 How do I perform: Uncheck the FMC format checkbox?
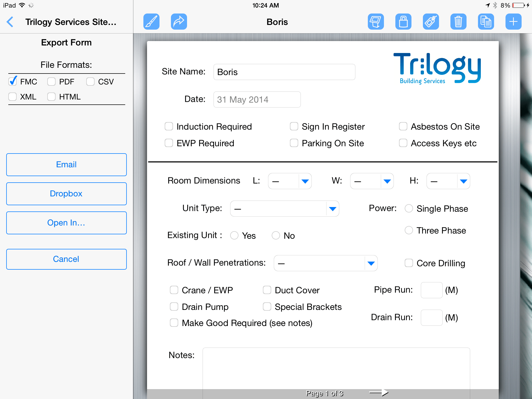(12, 82)
